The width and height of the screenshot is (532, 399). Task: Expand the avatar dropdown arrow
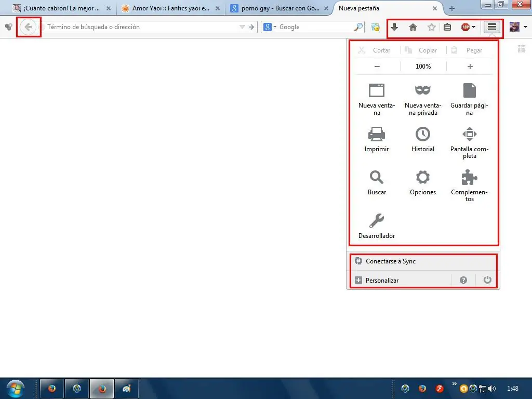pyautogui.click(x=526, y=27)
